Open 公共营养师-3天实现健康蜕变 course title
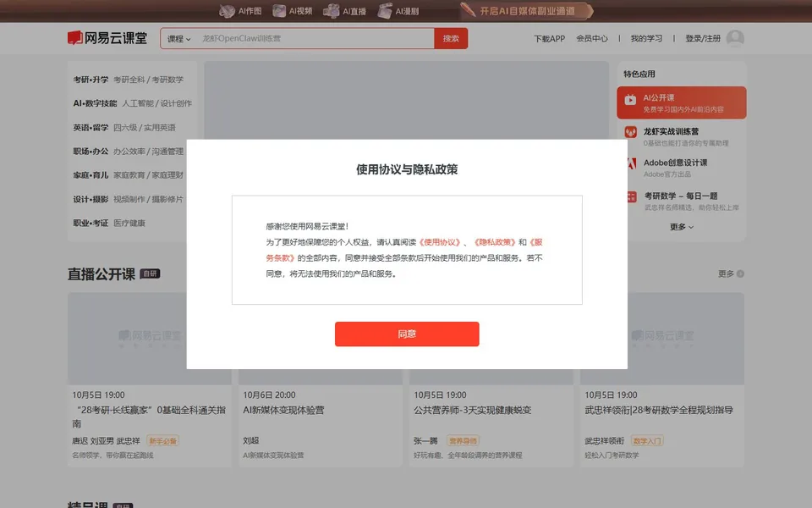Screen dimensions: 812x508 [x=472, y=410]
